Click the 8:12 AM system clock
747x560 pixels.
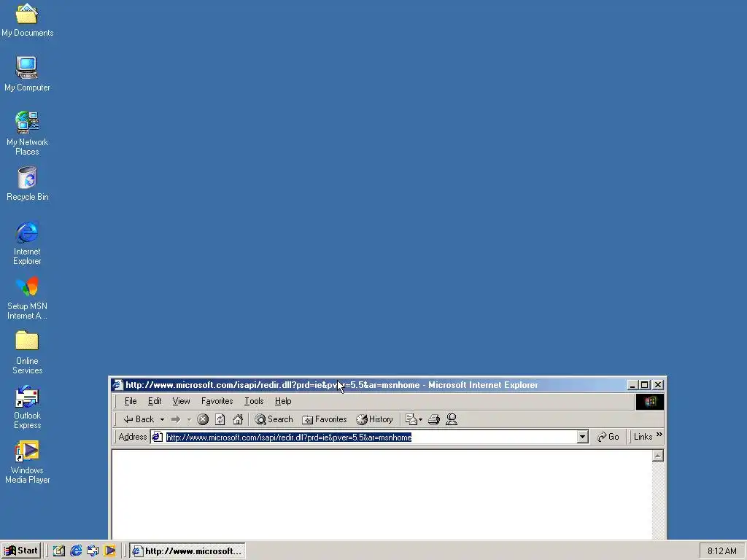721,551
